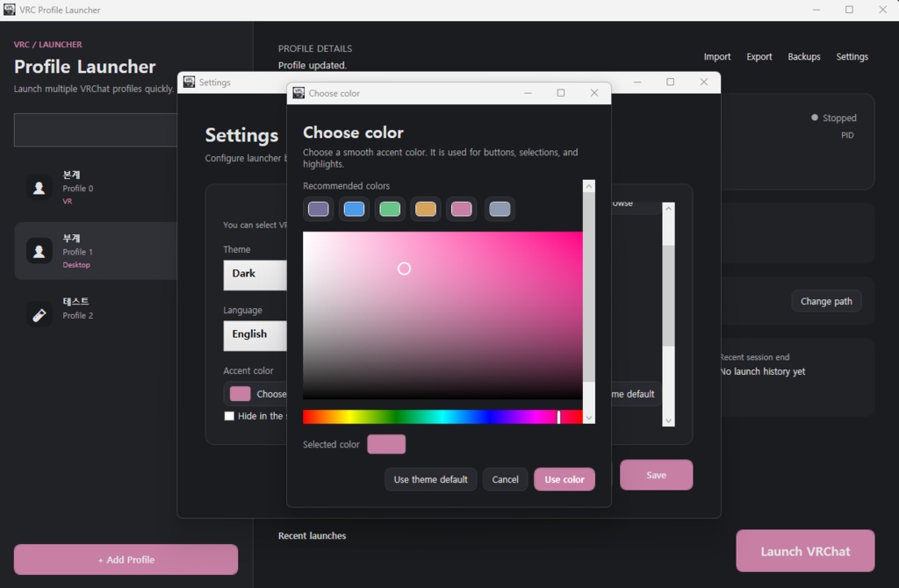Click the scroll down arrow in Choose color
Viewport: 899px width, 588px height.
tap(589, 418)
